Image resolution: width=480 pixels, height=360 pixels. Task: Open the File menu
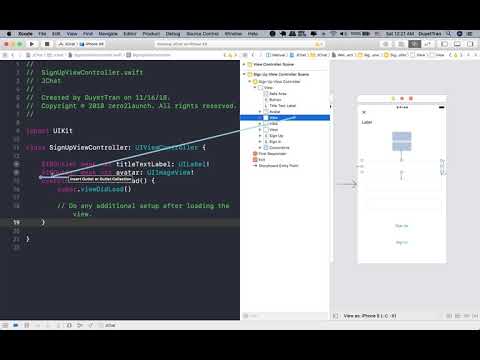pos(42,34)
